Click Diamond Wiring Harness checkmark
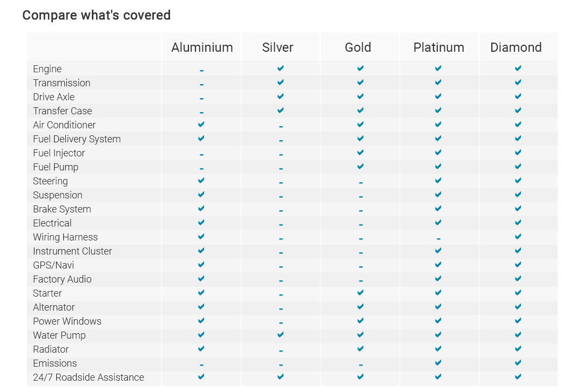 click(518, 237)
